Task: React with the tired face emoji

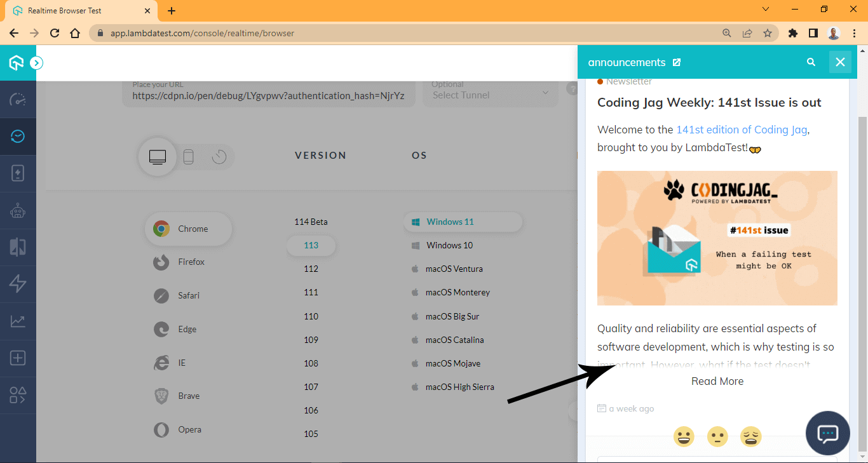Action: (x=751, y=436)
